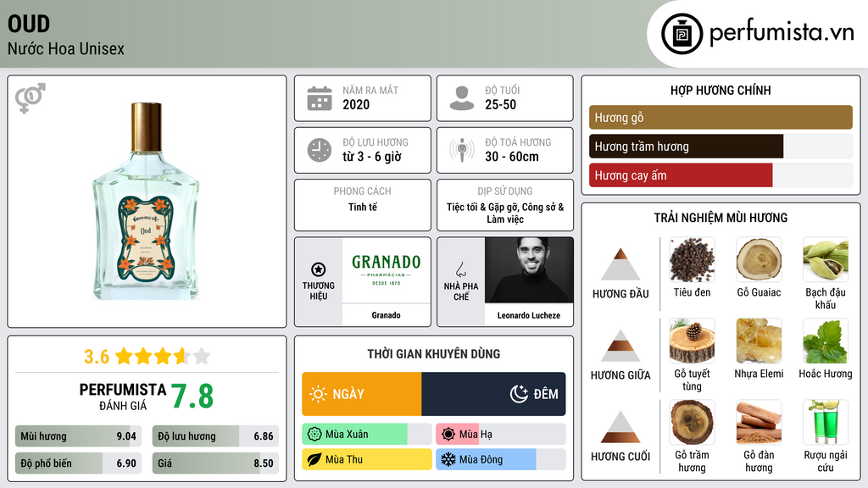Click the star badge icon above Thương hiệu
868x488 pixels.
319,269
